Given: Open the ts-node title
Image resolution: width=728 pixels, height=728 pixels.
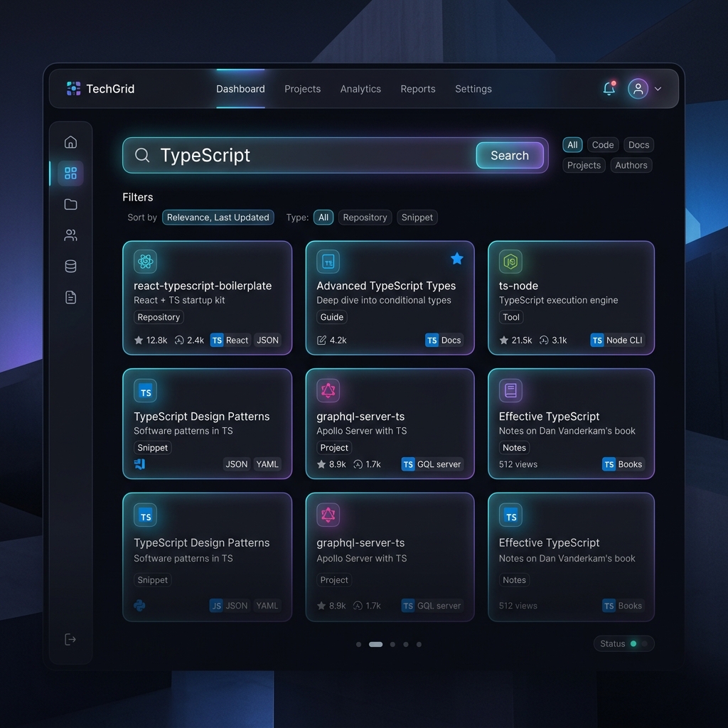Looking at the screenshot, I should (x=518, y=286).
